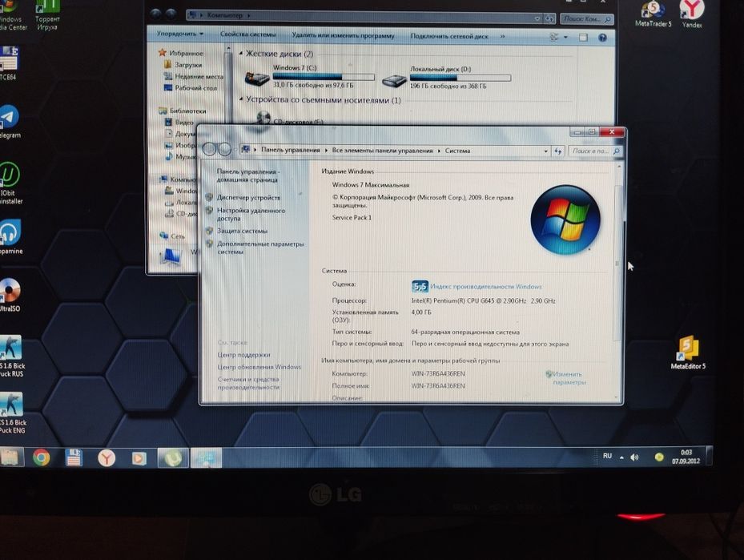Open the Система address bar history dropdown
The height and width of the screenshot is (560, 744).
point(545,151)
